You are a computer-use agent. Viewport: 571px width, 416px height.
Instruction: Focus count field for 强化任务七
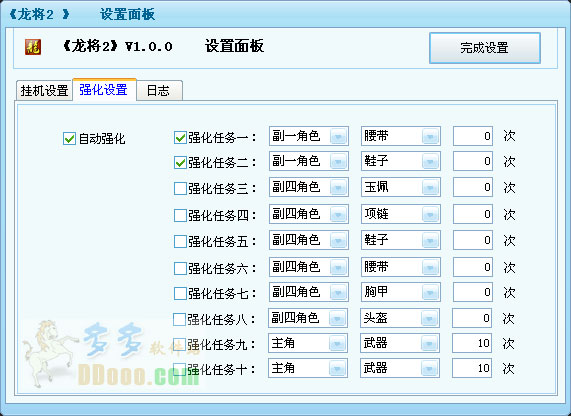pos(473,292)
